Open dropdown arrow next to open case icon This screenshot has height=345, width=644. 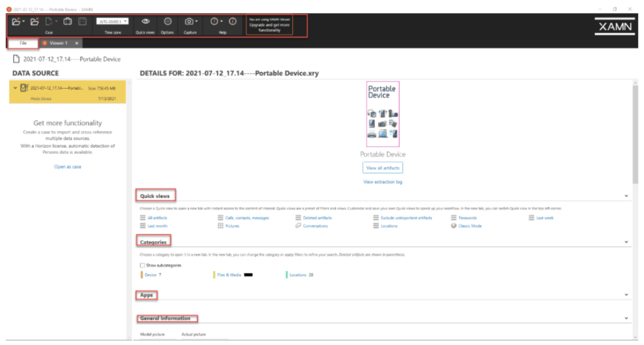24,21
